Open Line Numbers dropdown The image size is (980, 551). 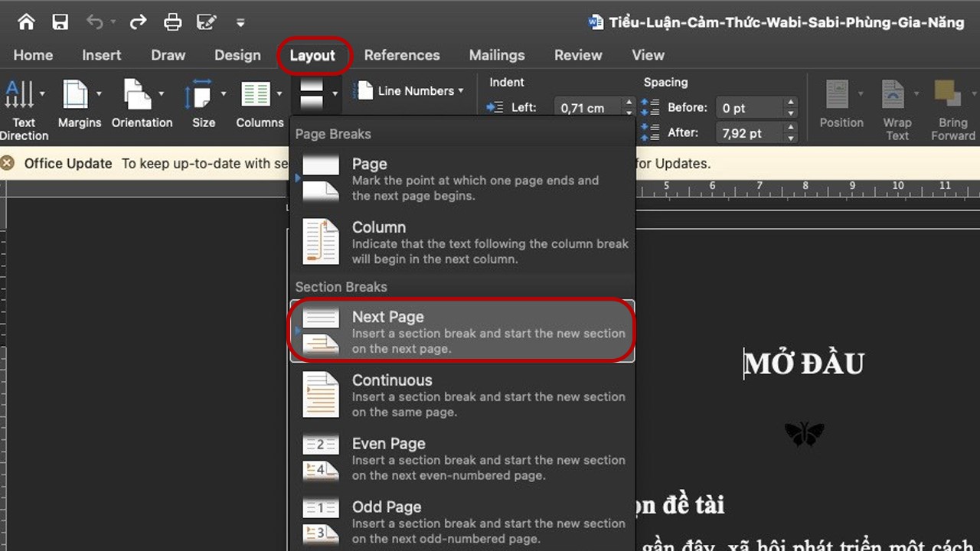410,91
